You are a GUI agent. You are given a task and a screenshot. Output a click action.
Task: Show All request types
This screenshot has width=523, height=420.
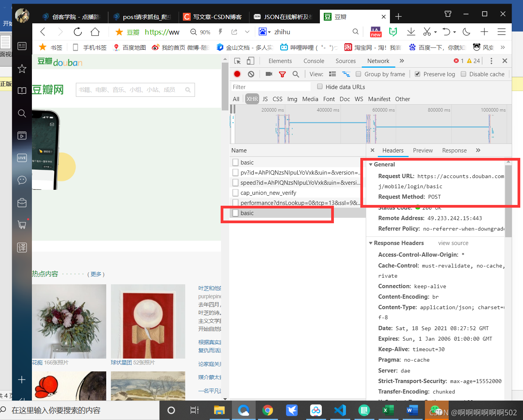tap(236, 99)
